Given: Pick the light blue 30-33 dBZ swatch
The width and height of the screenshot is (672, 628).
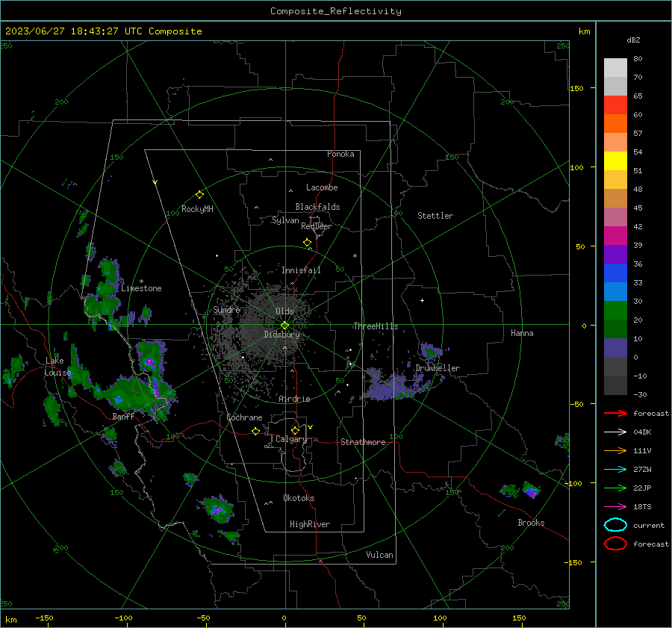Looking at the screenshot, I should click(615, 291).
